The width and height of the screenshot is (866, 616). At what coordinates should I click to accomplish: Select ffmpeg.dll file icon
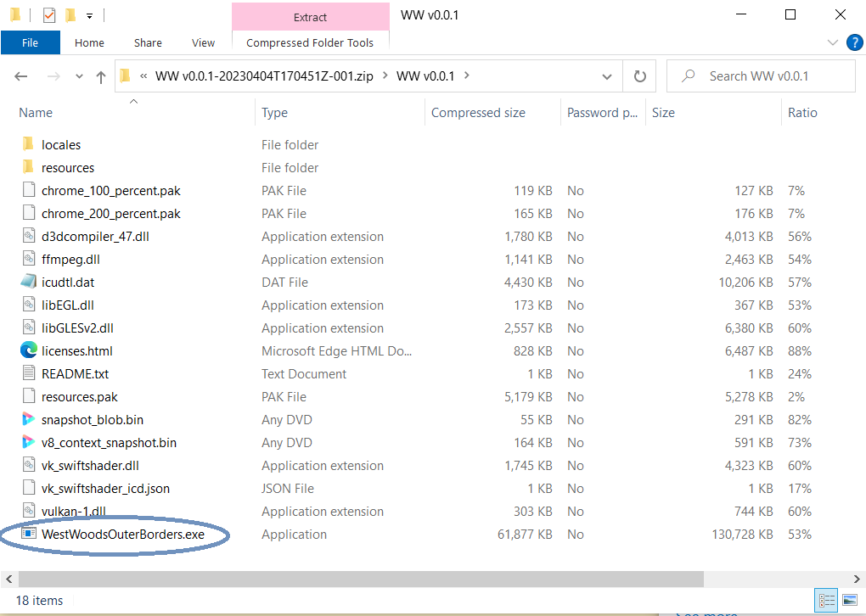[29, 258]
